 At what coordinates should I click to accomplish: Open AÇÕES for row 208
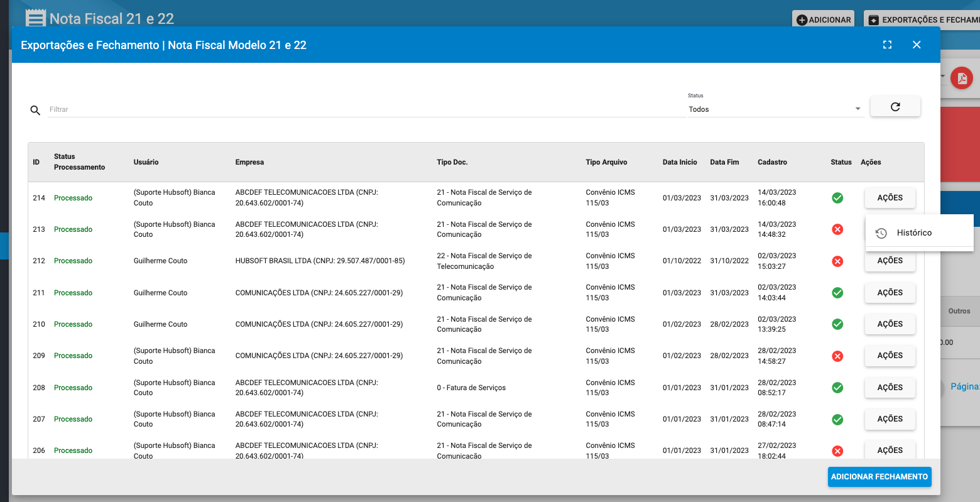click(x=890, y=388)
